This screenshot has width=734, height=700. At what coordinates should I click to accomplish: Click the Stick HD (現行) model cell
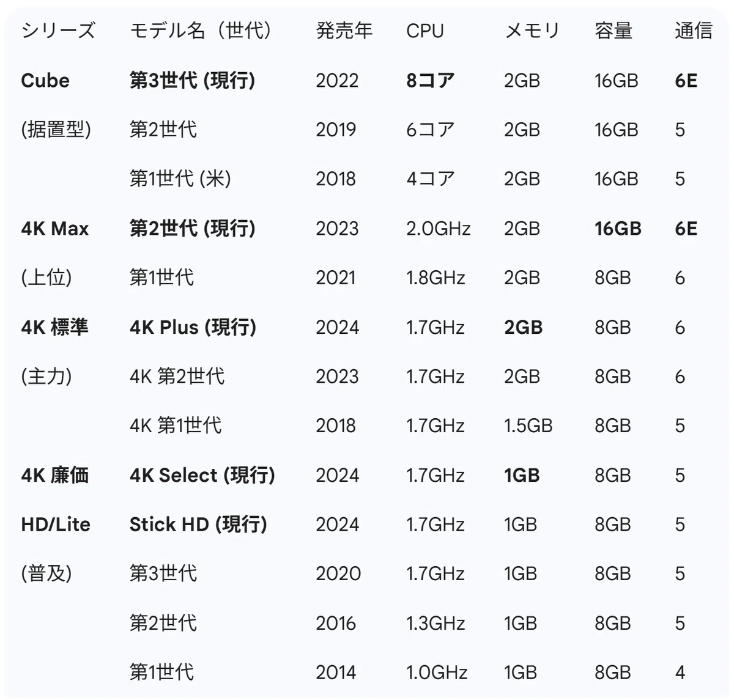click(x=198, y=524)
